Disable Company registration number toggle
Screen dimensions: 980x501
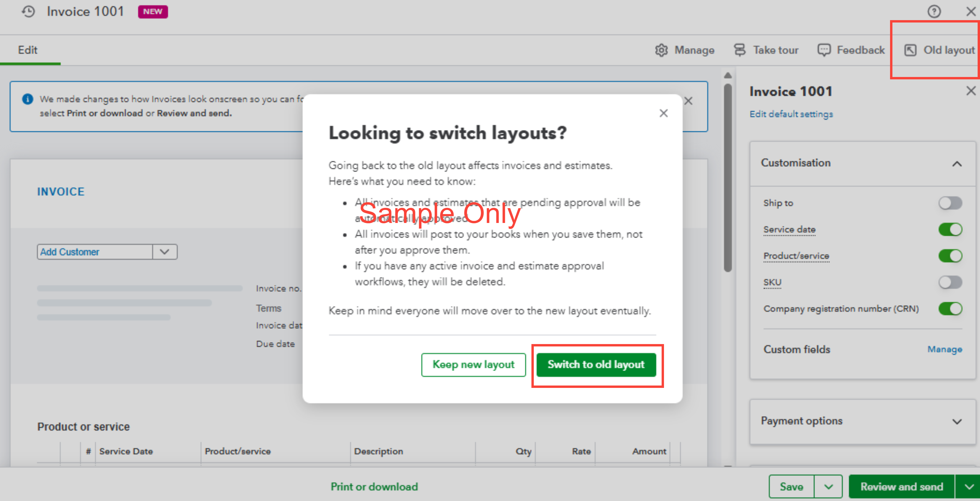pos(950,309)
